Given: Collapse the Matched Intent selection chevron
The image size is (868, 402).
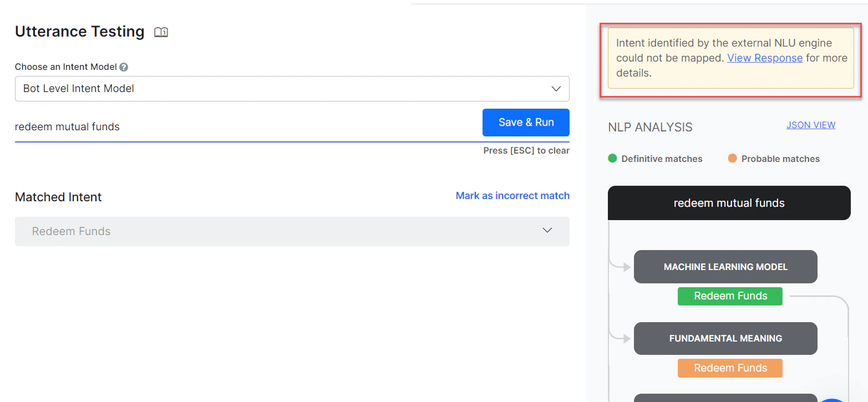Looking at the screenshot, I should [x=547, y=230].
